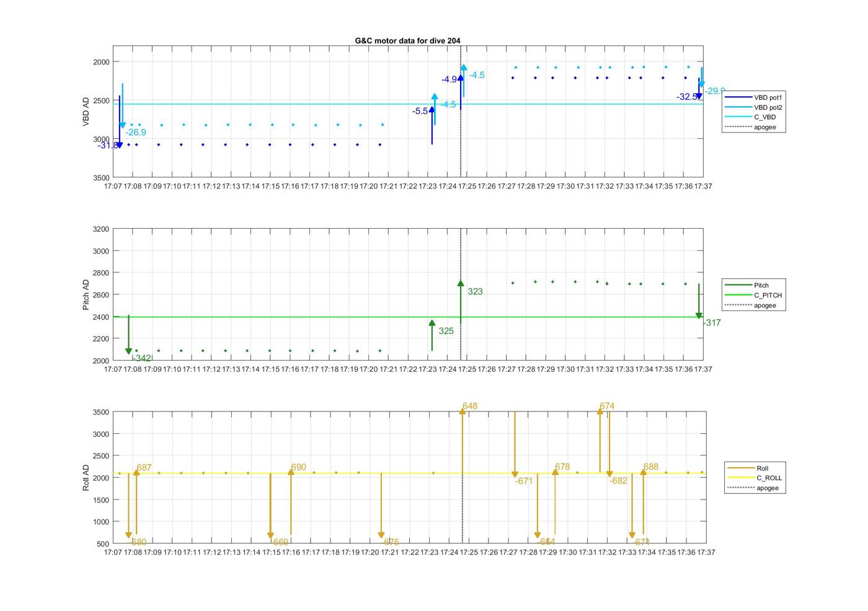Click the "2400" tick on Pitch axis
Viewport: 868px width, 611px height.
pos(100,317)
